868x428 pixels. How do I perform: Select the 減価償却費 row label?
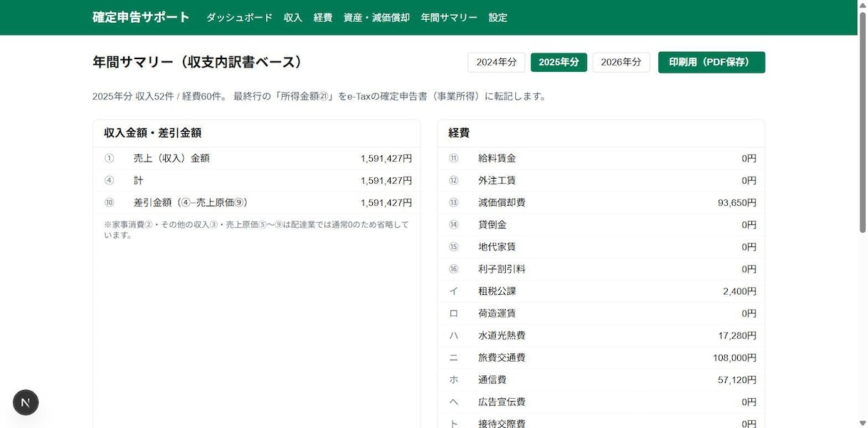pos(502,202)
